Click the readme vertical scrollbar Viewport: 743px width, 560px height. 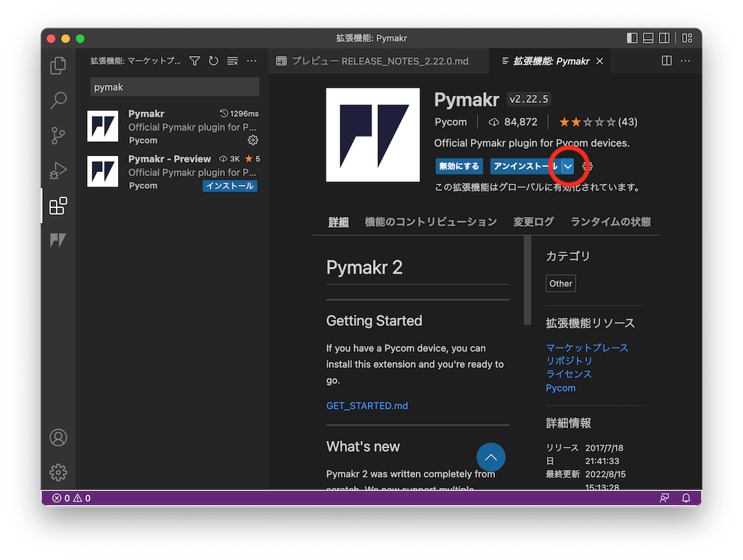click(x=528, y=281)
